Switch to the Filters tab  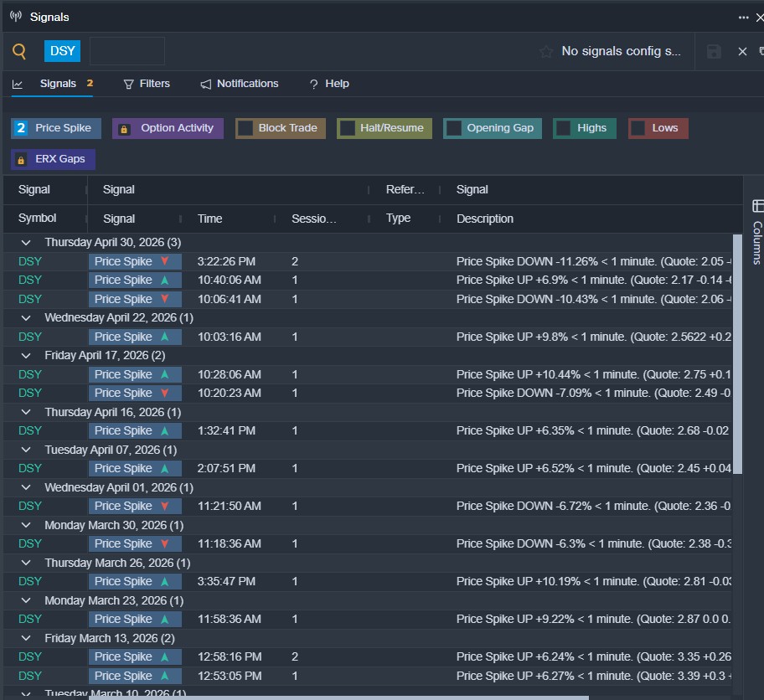[x=147, y=84]
